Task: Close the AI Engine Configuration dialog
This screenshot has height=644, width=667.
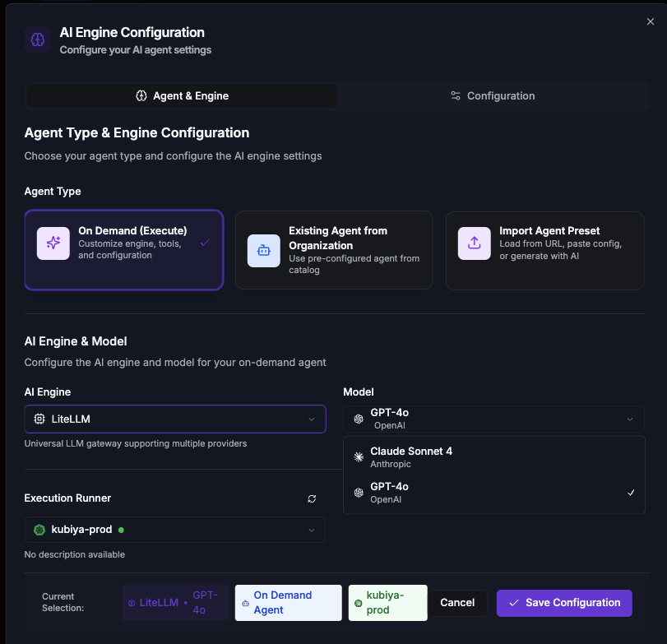Action: (x=651, y=21)
